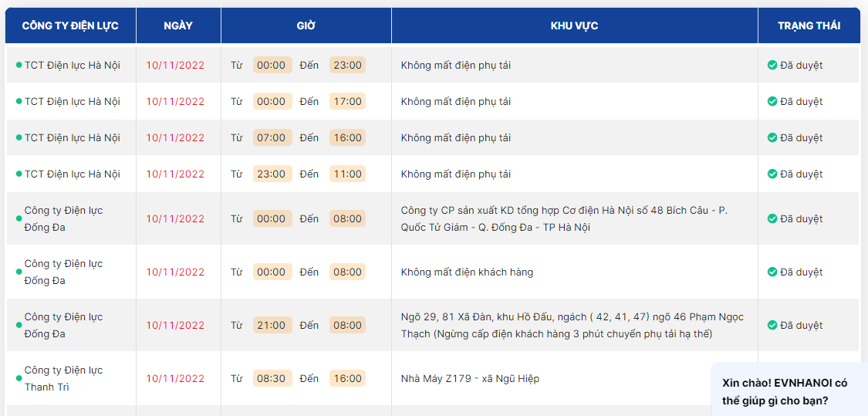Click the KHU VỰC column header
Image resolution: width=868 pixels, height=416 pixels.
[574, 26]
